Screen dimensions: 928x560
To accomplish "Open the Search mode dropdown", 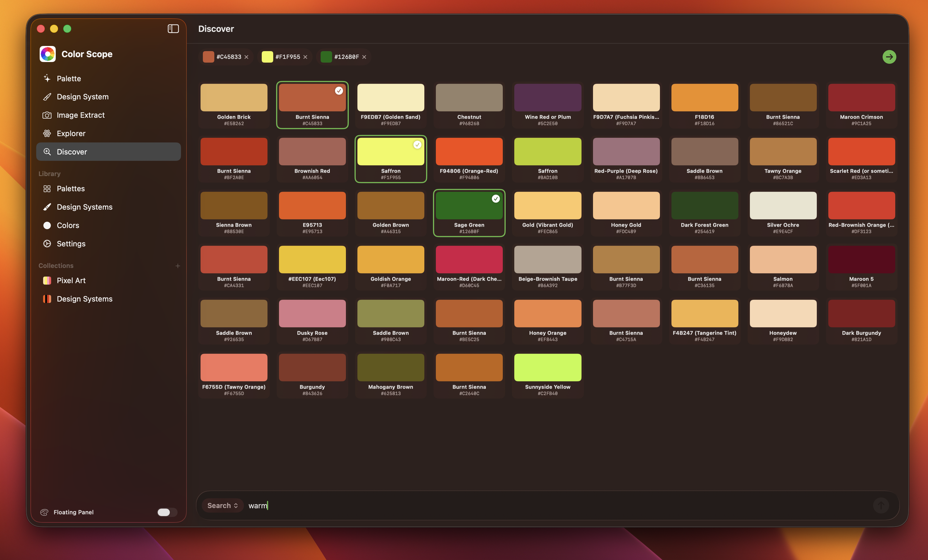I will coord(222,505).
